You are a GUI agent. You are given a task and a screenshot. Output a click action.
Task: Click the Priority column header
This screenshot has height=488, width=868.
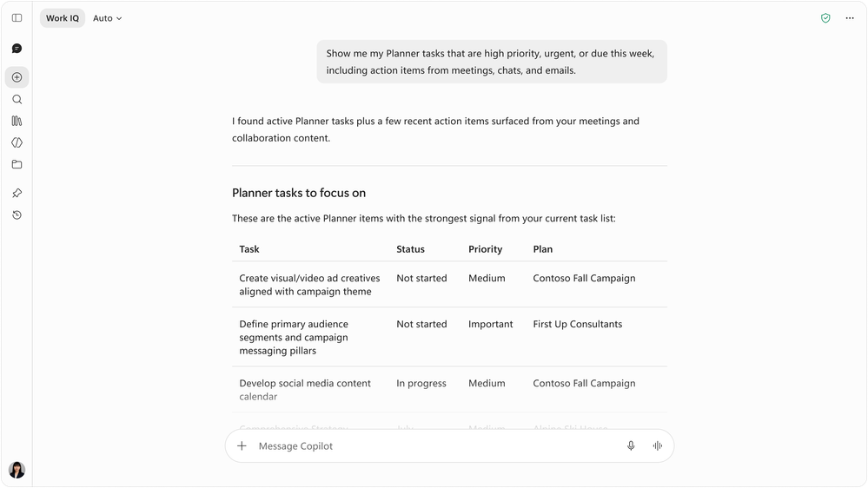(x=486, y=249)
